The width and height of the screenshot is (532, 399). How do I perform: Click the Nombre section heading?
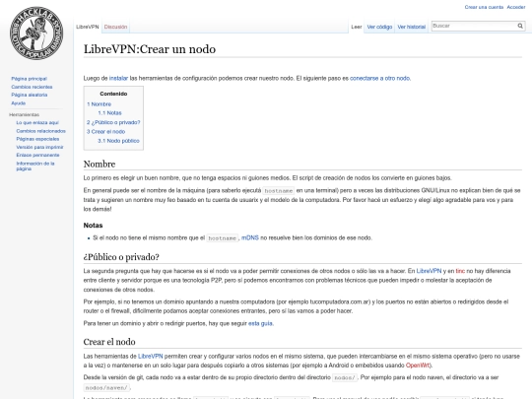tap(100, 165)
